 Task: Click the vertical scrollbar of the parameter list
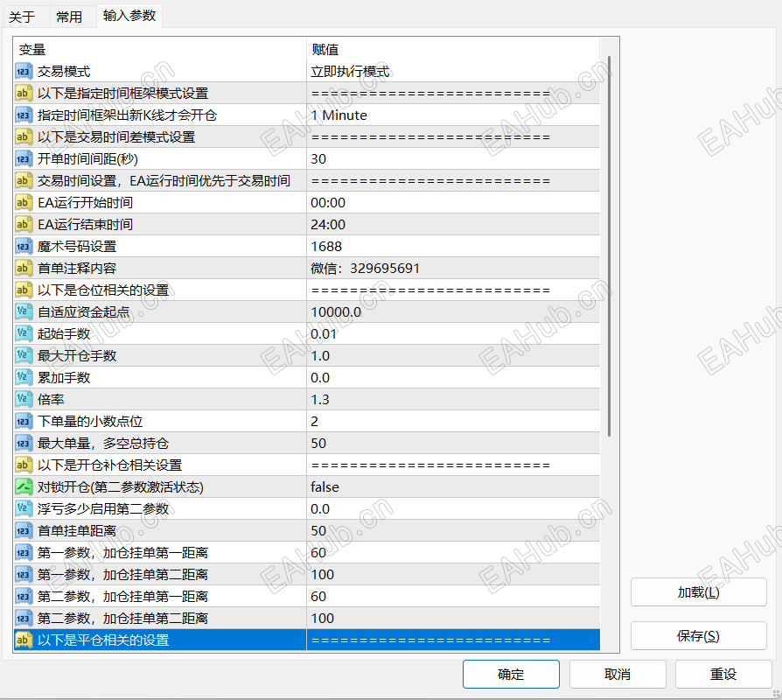(609, 247)
